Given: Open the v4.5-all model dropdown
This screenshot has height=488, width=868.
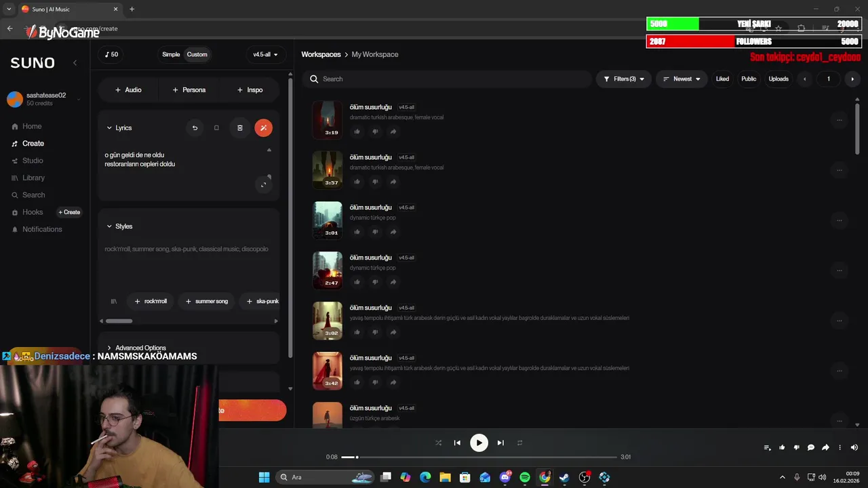Looking at the screenshot, I should pyautogui.click(x=265, y=54).
